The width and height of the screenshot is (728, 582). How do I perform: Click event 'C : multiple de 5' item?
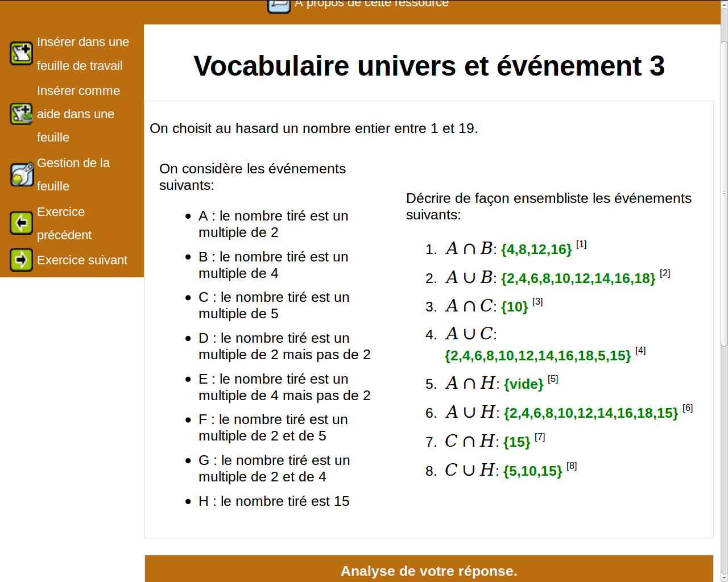pyautogui.click(x=274, y=305)
